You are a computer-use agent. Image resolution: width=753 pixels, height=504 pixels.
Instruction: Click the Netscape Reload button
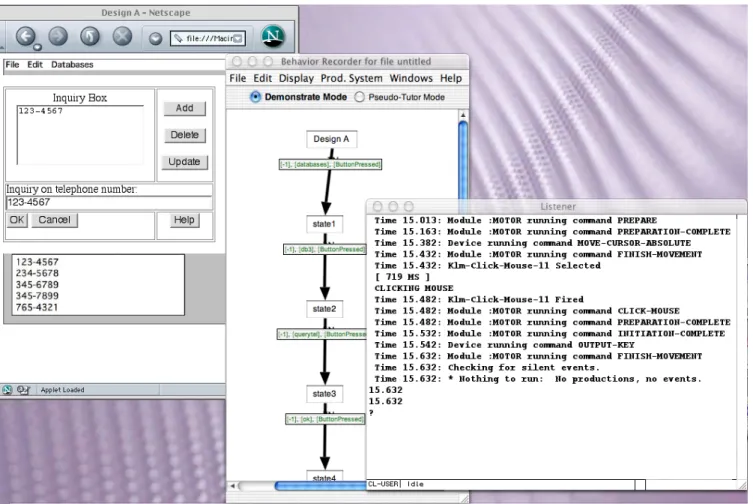point(90,36)
